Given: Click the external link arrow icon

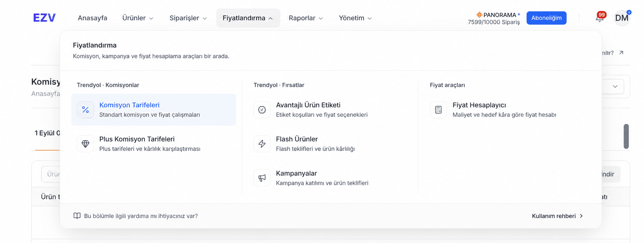Looking at the screenshot, I should coord(621,53).
